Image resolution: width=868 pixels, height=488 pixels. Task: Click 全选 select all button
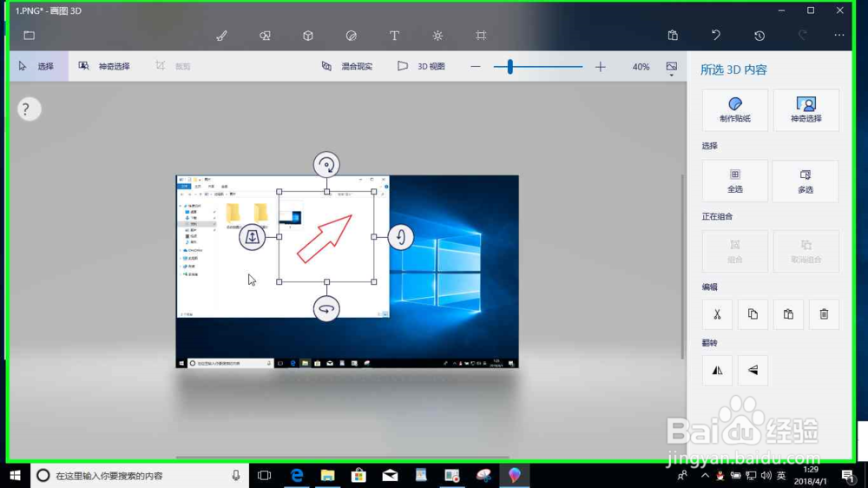pyautogui.click(x=734, y=181)
